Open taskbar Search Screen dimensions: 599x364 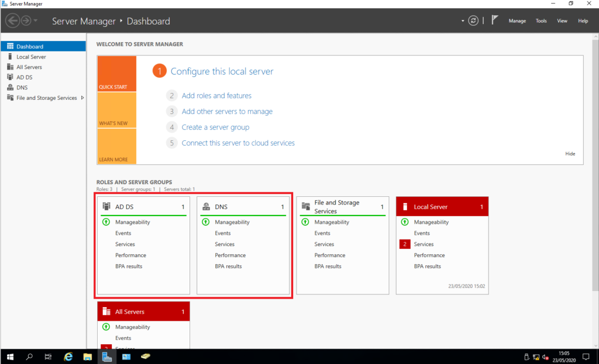[29, 357]
